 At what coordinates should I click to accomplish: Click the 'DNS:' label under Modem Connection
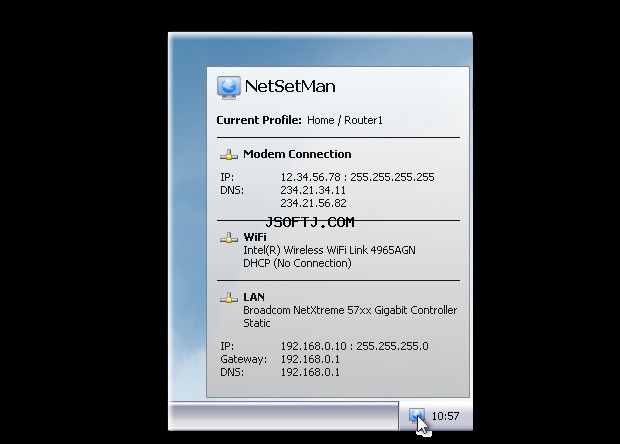[x=232, y=190]
